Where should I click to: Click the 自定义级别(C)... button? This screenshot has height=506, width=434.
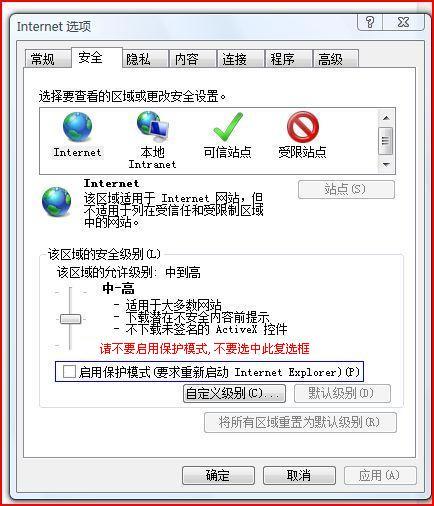(234, 393)
